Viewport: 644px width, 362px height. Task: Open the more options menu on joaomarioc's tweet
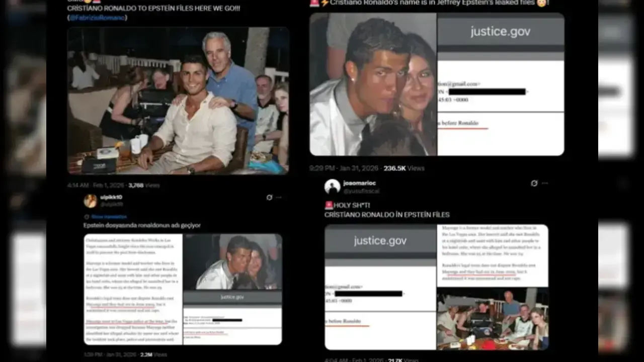point(544,184)
